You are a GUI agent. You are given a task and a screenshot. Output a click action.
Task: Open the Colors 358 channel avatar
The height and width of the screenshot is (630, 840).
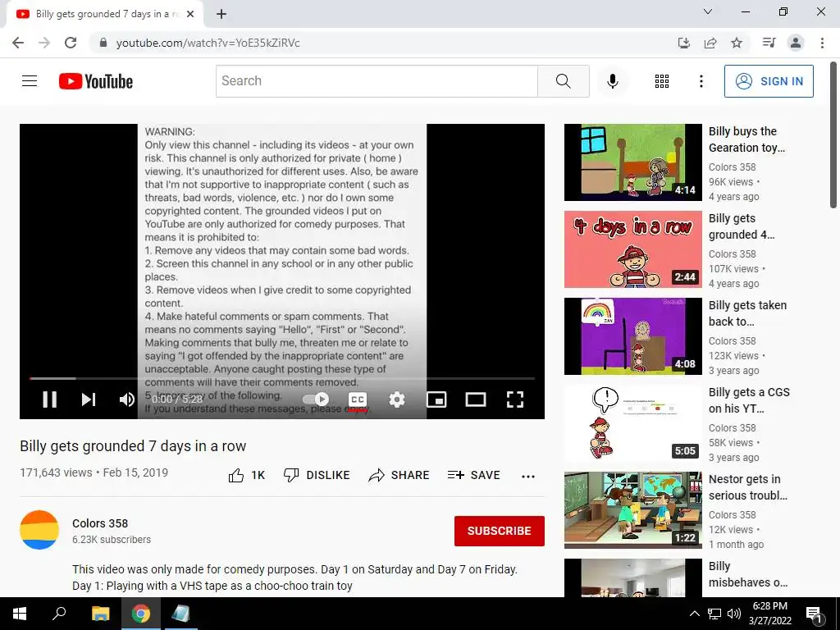point(39,530)
